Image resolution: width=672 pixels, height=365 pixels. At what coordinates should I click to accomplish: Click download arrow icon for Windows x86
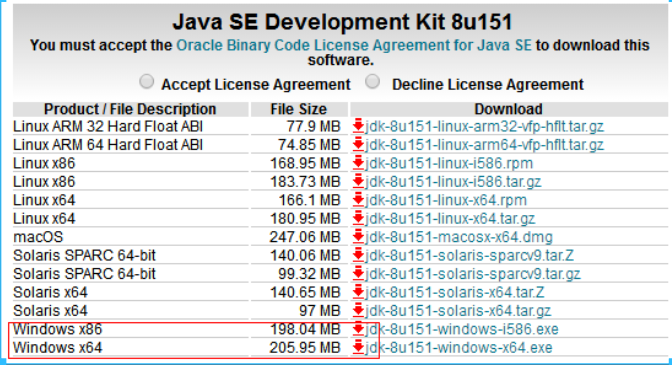point(358,329)
